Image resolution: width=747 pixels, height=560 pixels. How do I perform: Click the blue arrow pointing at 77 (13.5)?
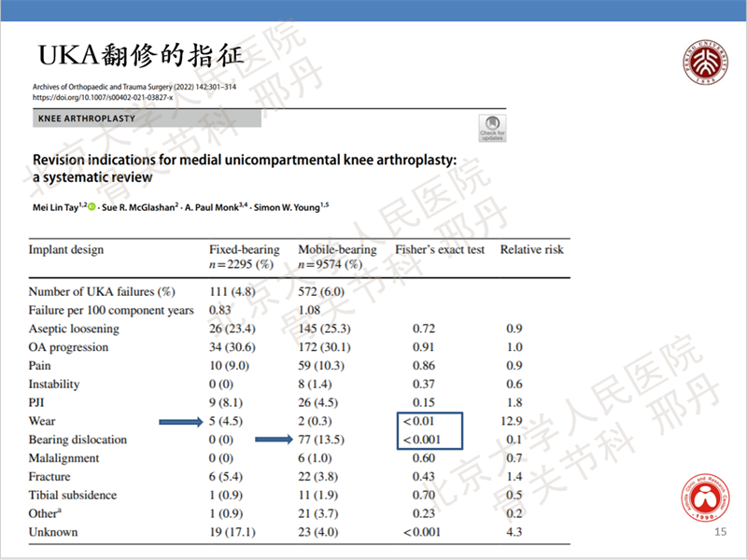coord(275,440)
